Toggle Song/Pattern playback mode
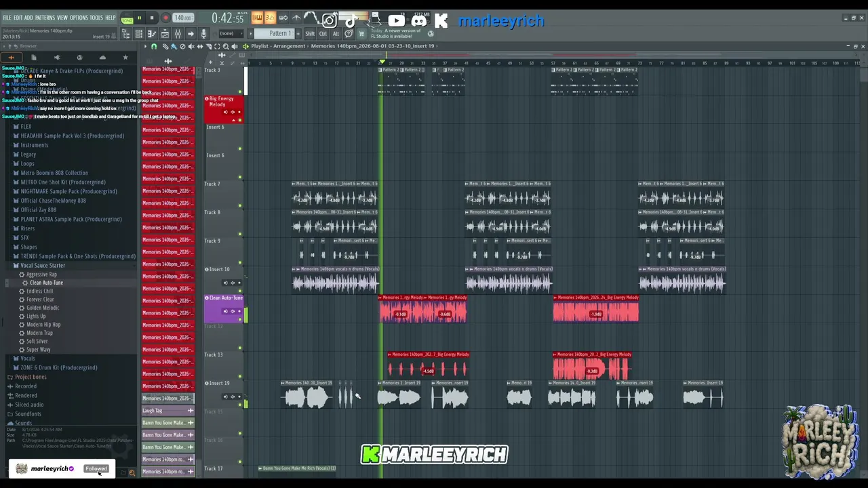The image size is (868, 488). (x=127, y=18)
